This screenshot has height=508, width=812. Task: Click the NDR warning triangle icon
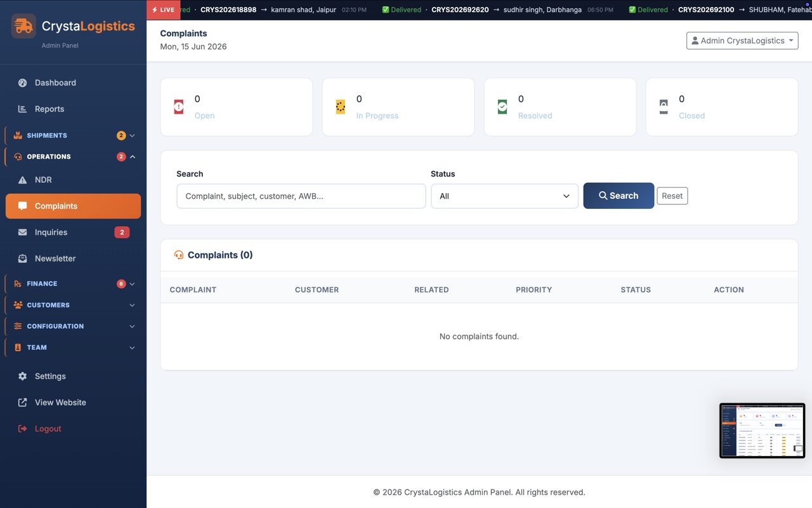(x=23, y=180)
